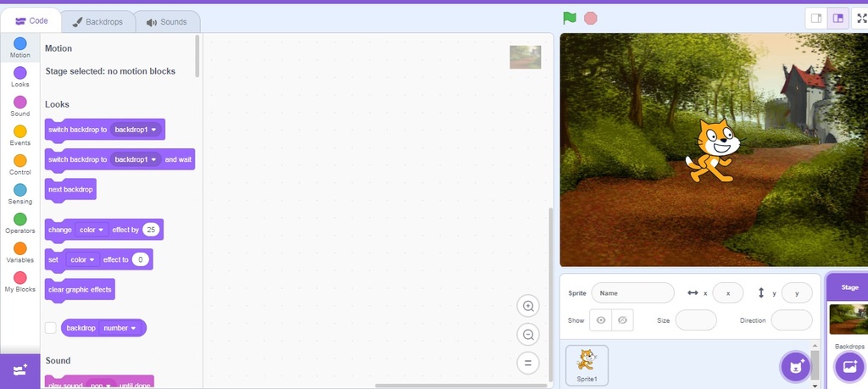Select the Operators block category

[x=19, y=223]
